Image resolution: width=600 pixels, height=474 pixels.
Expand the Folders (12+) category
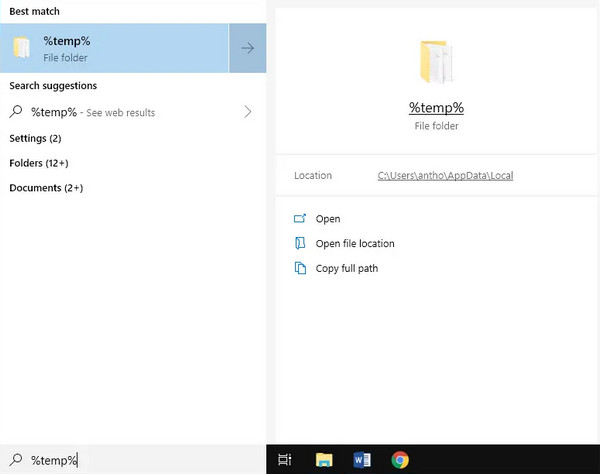tap(39, 163)
